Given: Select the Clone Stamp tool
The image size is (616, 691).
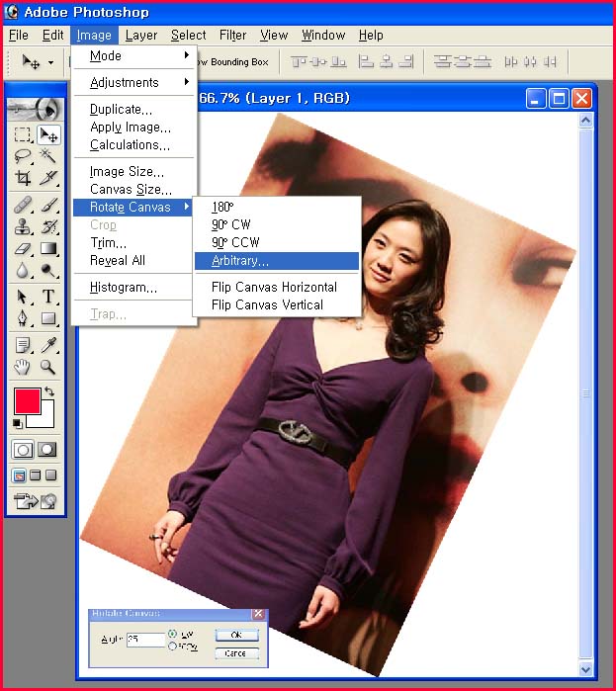Looking at the screenshot, I should pyautogui.click(x=23, y=226).
